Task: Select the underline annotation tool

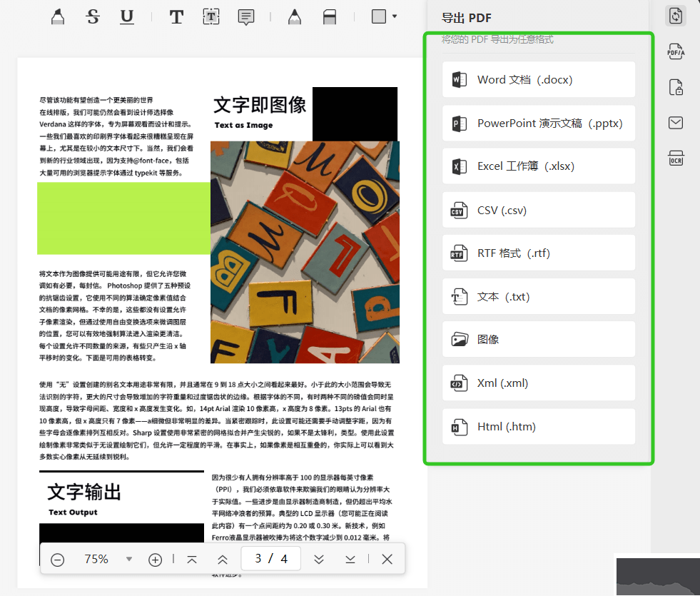Action: (126, 16)
